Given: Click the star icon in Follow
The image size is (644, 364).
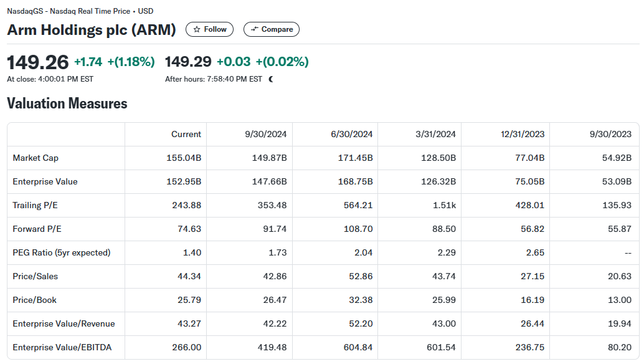Looking at the screenshot, I should click(197, 29).
